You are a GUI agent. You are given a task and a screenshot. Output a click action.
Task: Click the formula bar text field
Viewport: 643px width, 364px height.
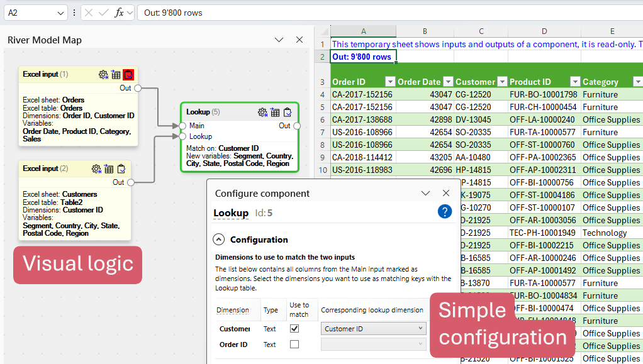377,13
